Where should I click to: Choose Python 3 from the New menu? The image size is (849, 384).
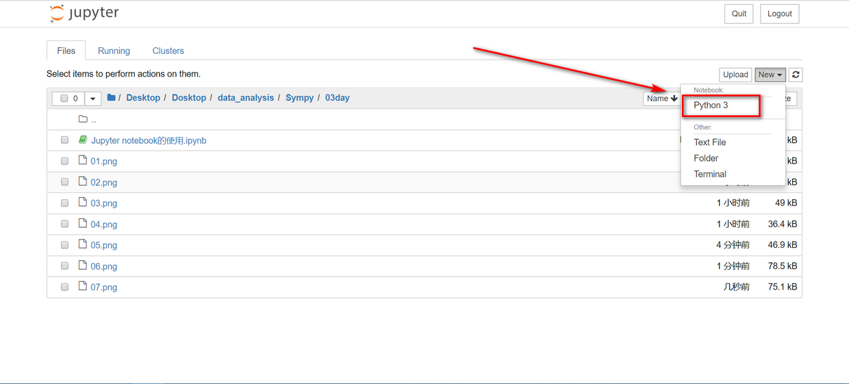711,106
